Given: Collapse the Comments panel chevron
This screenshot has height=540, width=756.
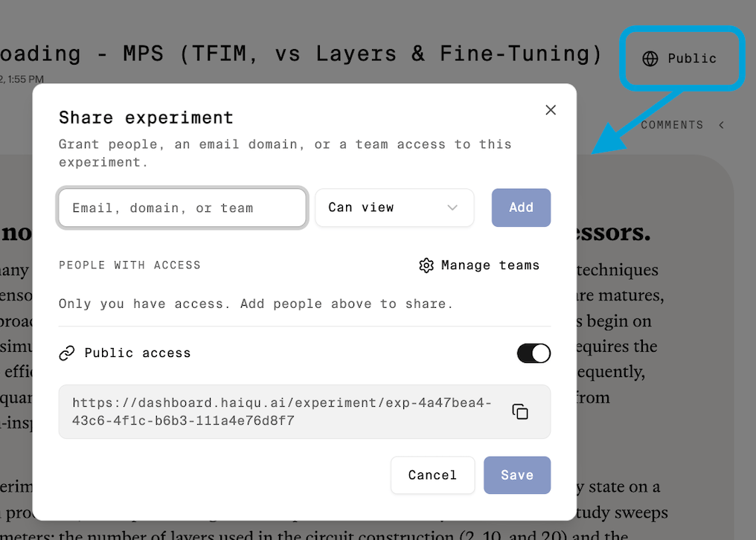Looking at the screenshot, I should click(x=721, y=126).
